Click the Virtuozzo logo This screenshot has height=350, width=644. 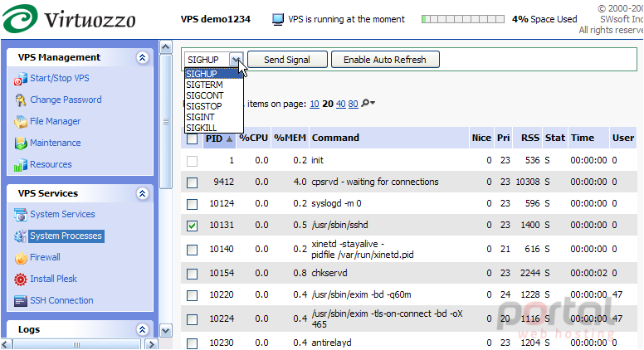pyautogui.click(x=69, y=18)
